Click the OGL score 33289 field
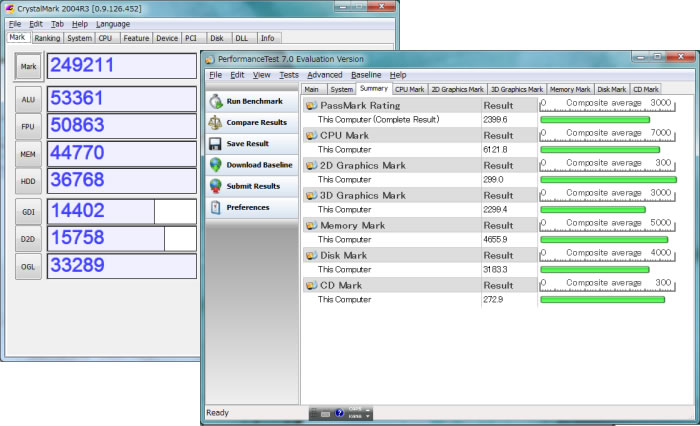Screen dimensions: 700x426 pyautogui.click(x=122, y=266)
